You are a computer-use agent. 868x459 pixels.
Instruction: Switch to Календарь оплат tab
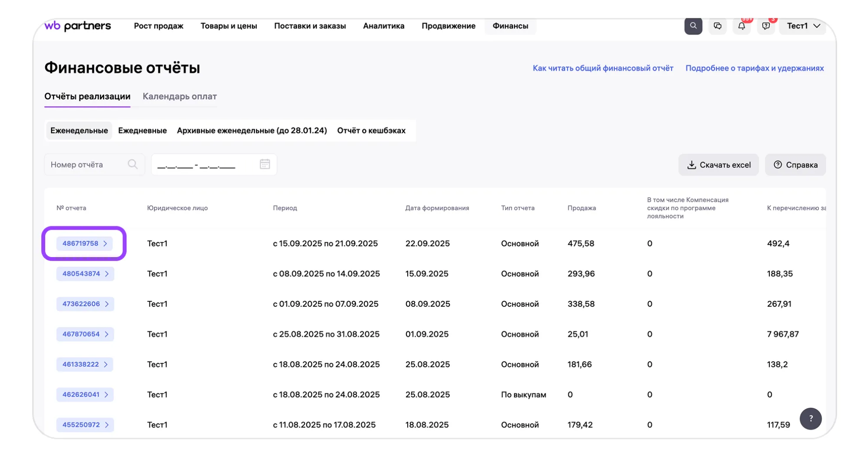pos(179,96)
